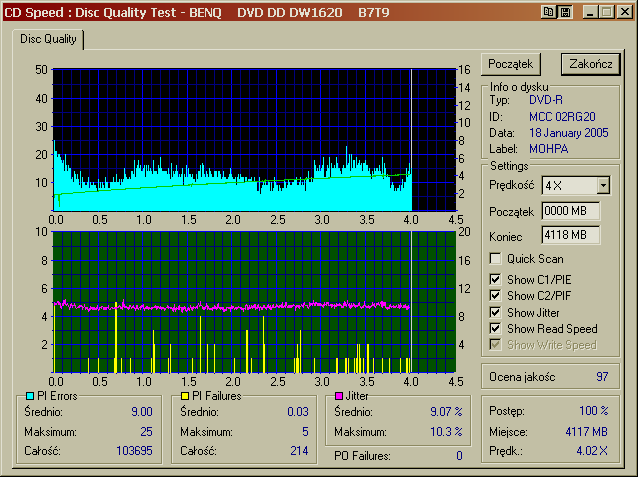Viewport: 638px width, 477px height.
Task: Open the Prędkość speed dropdown arrow
Action: [603, 186]
